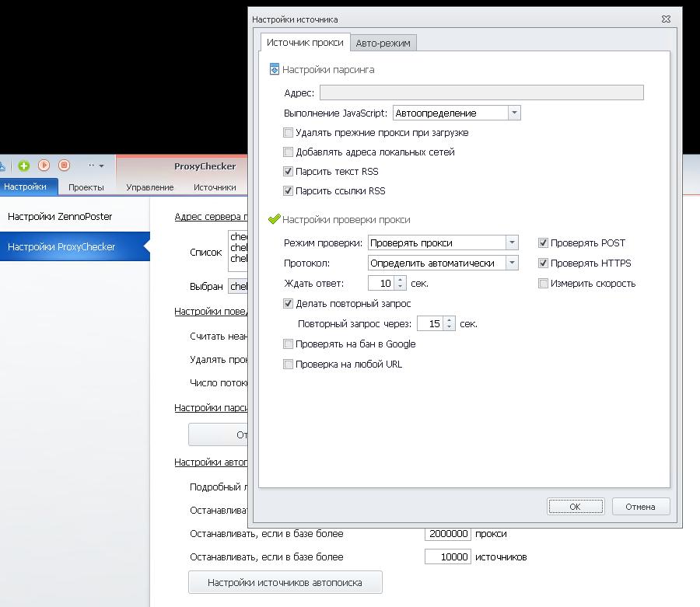The width and height of the screenshot is (700, 607).
Task: Open the Управление ribbon tab
Action: (x=150, y=187)
